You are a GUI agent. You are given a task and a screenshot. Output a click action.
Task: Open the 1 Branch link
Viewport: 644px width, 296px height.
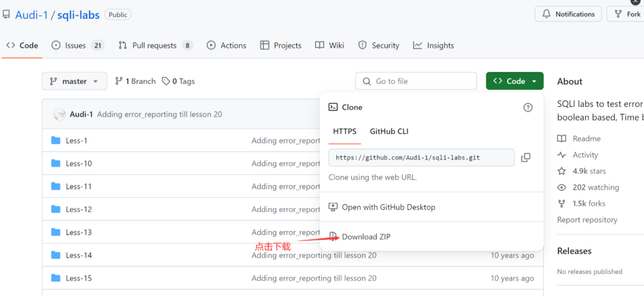click(x=135, y=81)
